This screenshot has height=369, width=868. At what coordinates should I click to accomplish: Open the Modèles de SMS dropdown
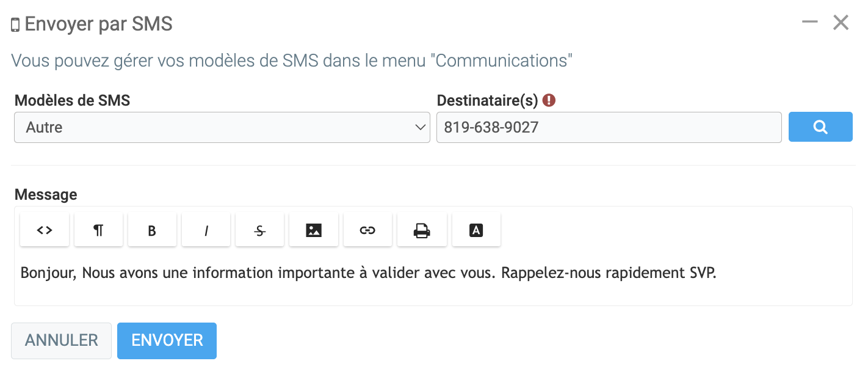(222, 128)
